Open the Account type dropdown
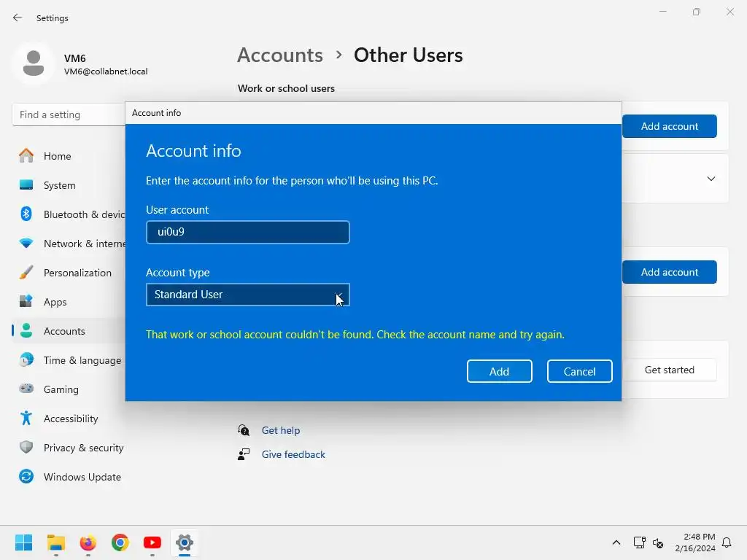Image resolution: width=747 pixels, height=560 pixels. 248,295
